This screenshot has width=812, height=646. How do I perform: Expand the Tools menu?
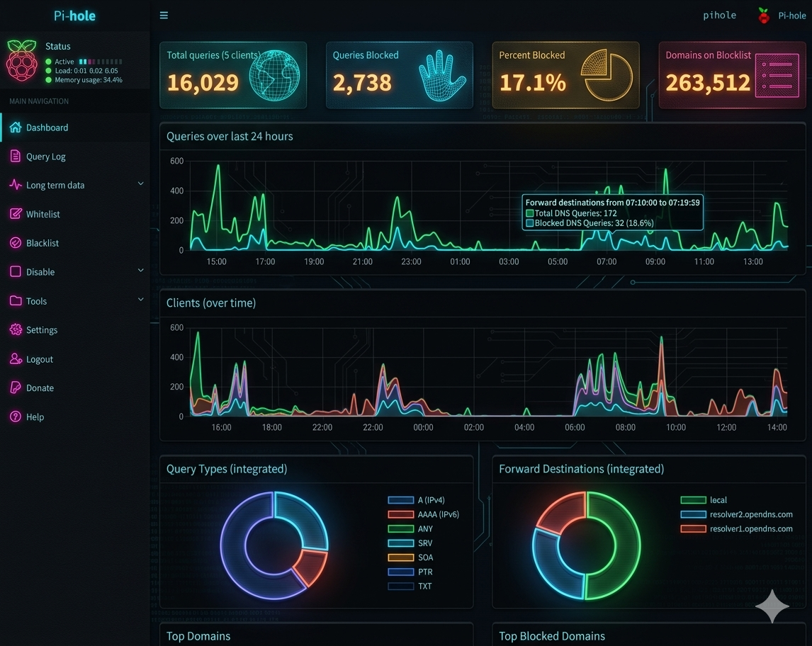37,301
